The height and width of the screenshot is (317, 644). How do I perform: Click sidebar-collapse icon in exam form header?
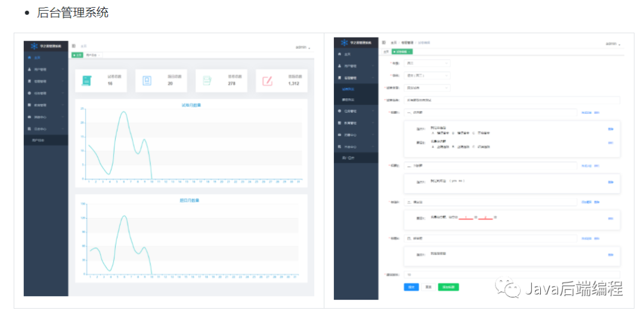(383, 42)
